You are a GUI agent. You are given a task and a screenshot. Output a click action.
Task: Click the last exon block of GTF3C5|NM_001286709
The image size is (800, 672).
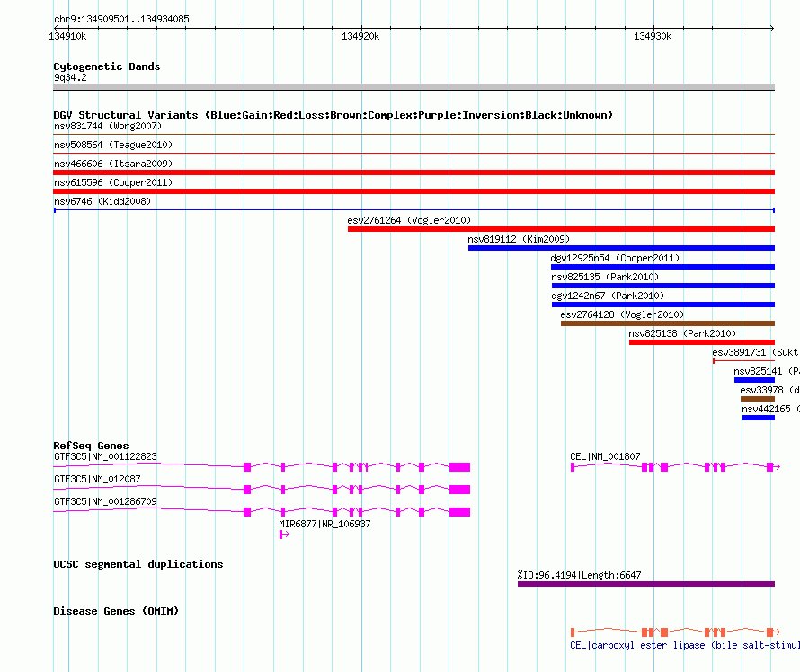tap(459, 512)
